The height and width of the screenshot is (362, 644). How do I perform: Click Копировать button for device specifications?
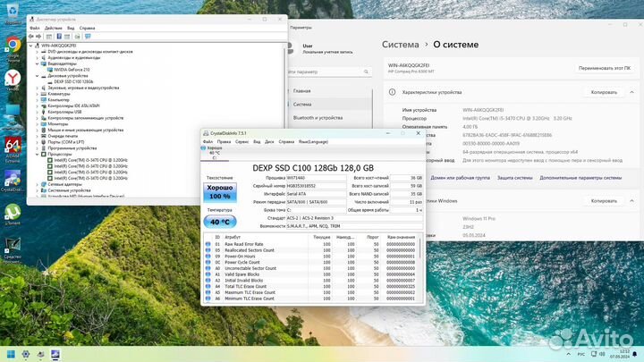click(x=604, y=92)
